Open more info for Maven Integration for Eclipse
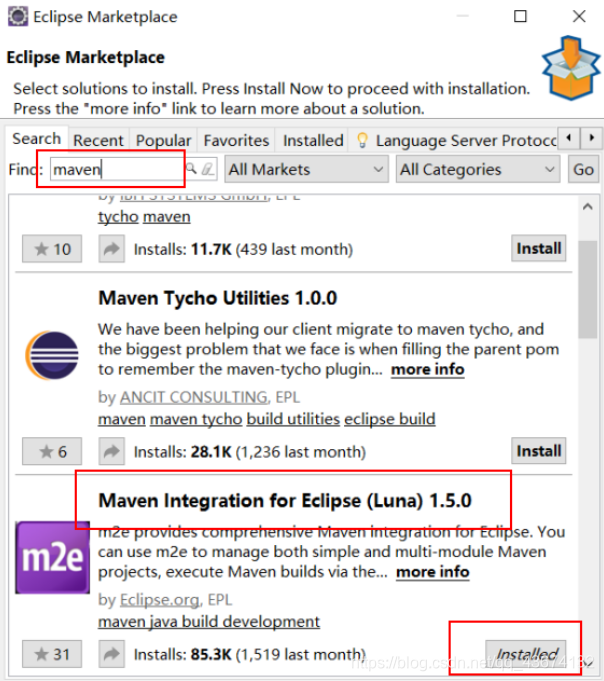 pos(433,572)
